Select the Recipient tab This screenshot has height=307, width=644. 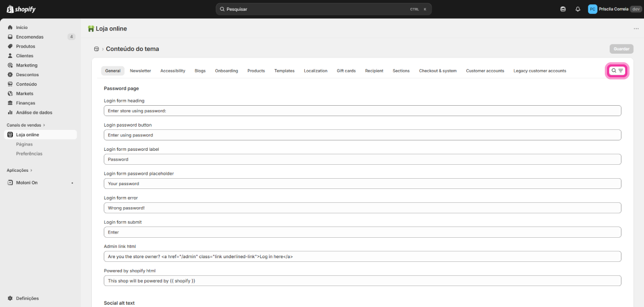pos(374,71)
